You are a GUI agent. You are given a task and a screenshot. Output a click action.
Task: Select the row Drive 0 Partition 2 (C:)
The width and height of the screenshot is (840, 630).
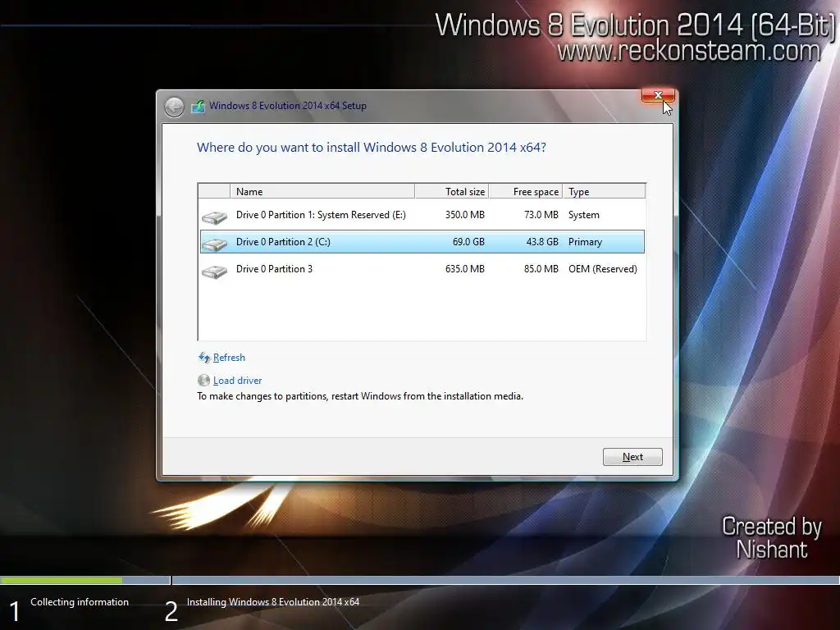point(422,242)
